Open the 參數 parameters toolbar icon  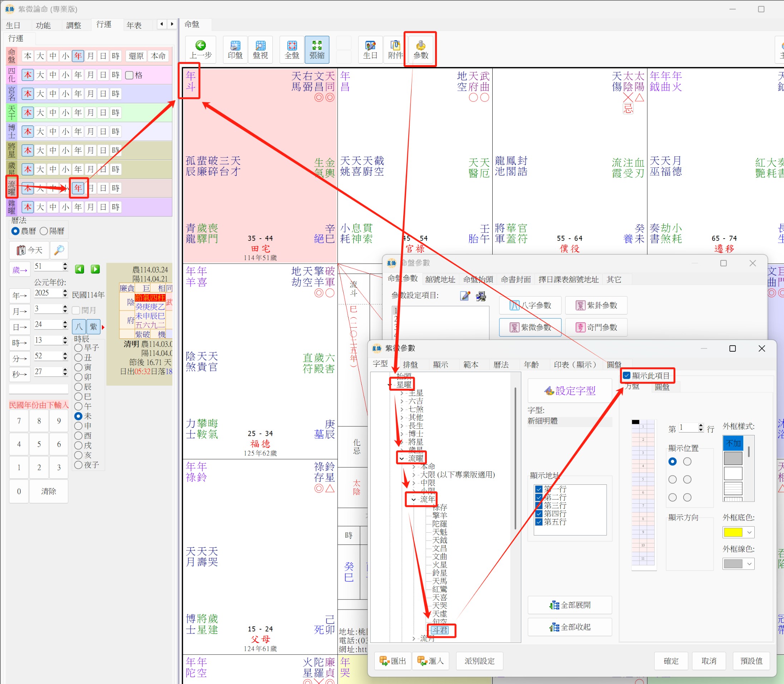point(420,50)
